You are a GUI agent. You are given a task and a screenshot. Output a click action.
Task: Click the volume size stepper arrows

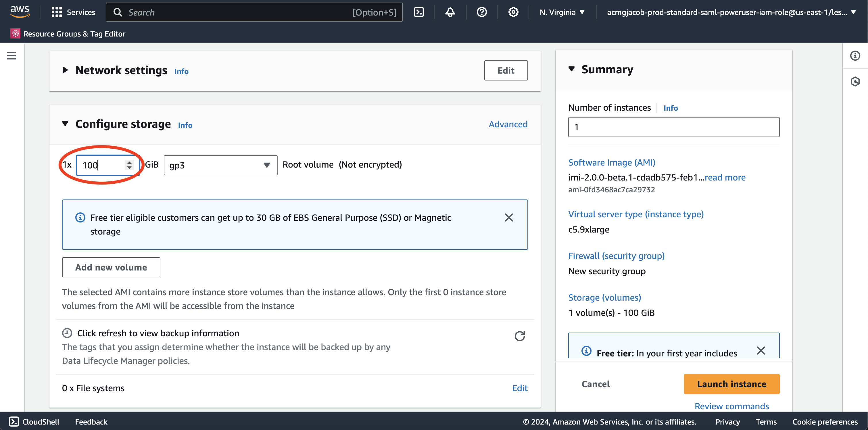click(129, 165)
